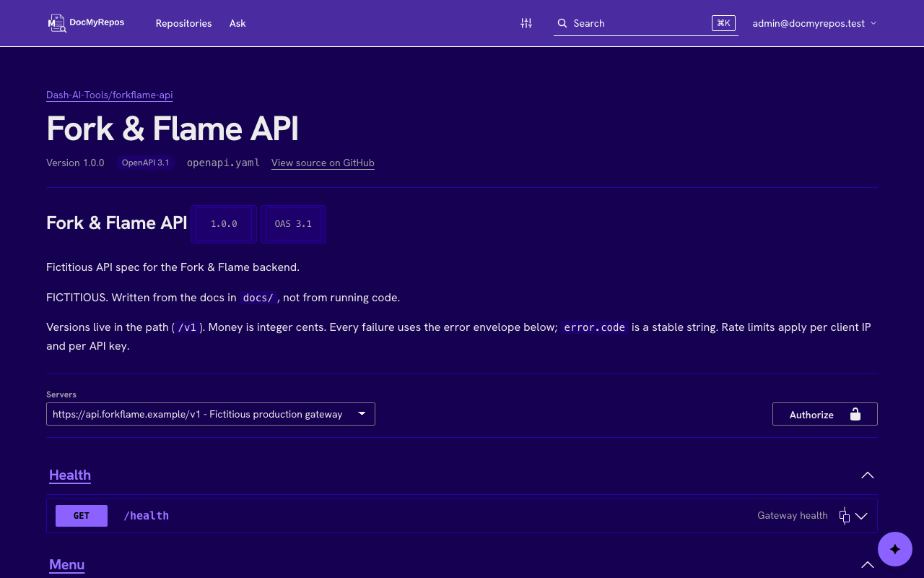This screenshot has height=578, width=924.
Task: Open the AI assistant sparkle button
Action: 895,549
